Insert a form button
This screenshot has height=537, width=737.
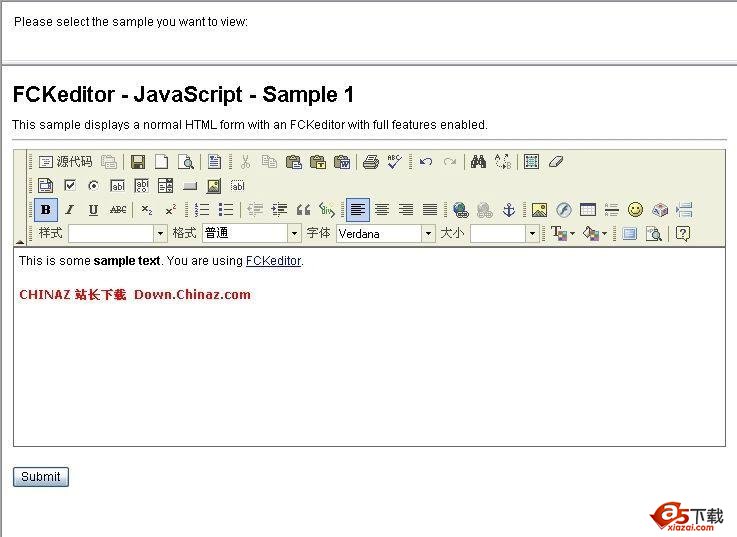pyautogui.click(x=190, y=186)
